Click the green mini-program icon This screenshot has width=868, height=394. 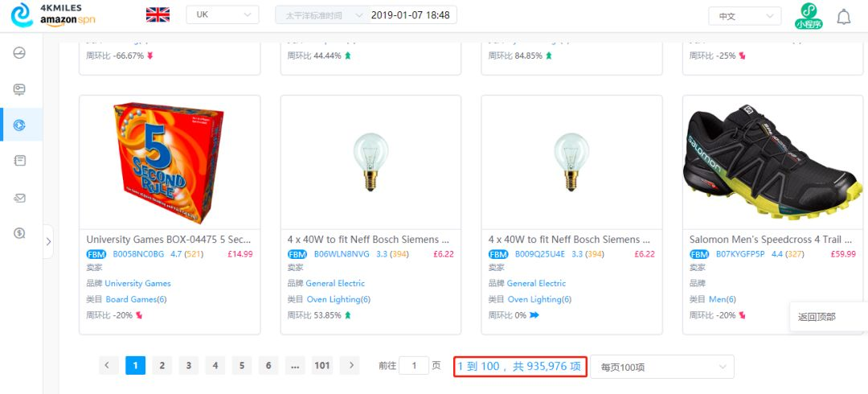coord(809,15)
